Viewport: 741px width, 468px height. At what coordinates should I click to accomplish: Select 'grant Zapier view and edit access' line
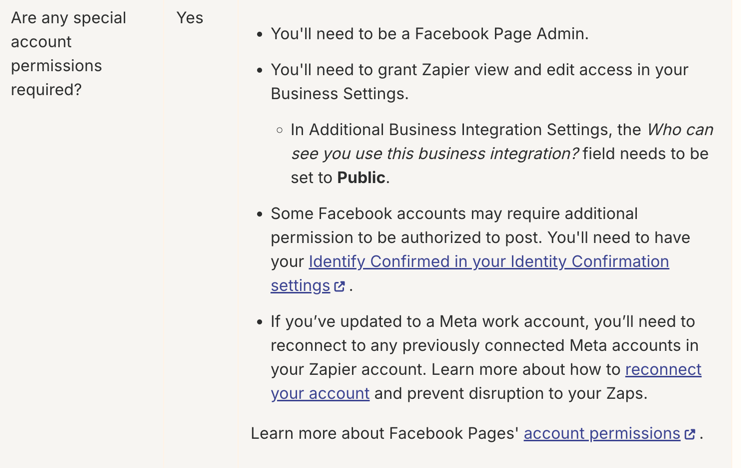pyautogui.click(x=479, y=70)
